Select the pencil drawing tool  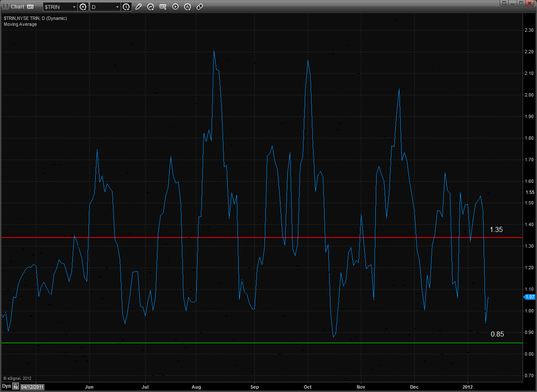[138, 7]
